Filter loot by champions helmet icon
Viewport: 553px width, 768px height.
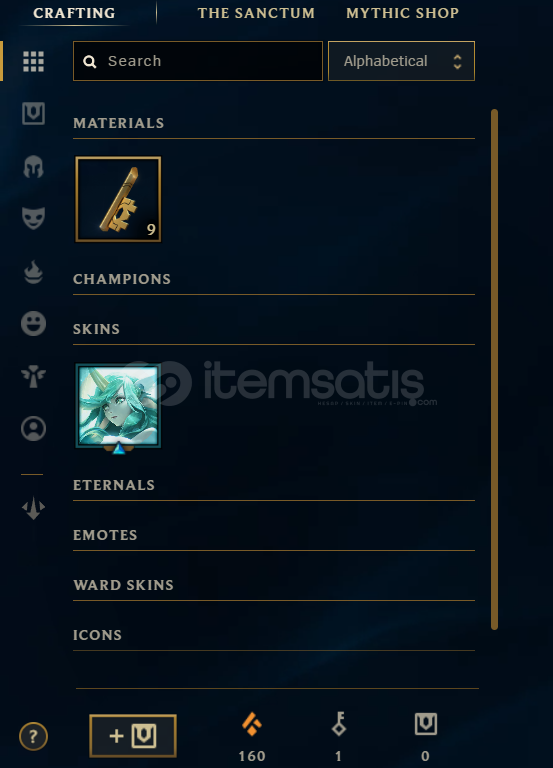33,167
